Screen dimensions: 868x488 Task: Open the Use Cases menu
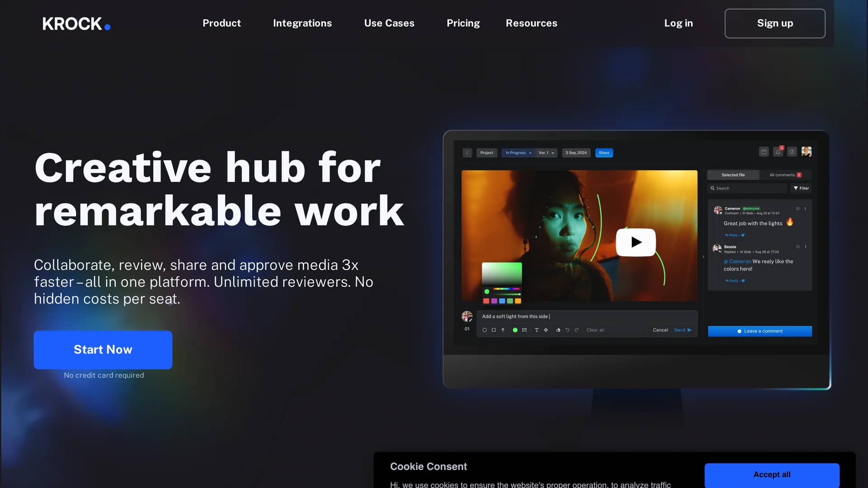click(x=389, y=23)
